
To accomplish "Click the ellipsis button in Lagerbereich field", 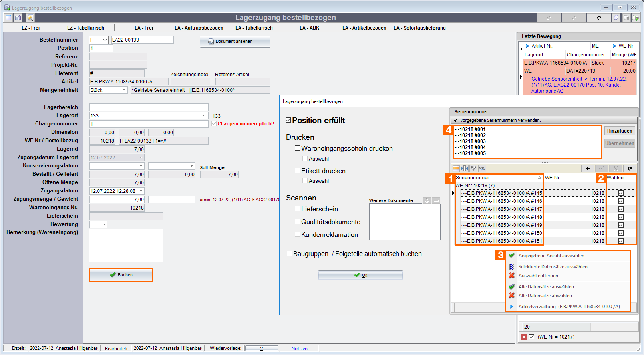I will coord(205,107).
